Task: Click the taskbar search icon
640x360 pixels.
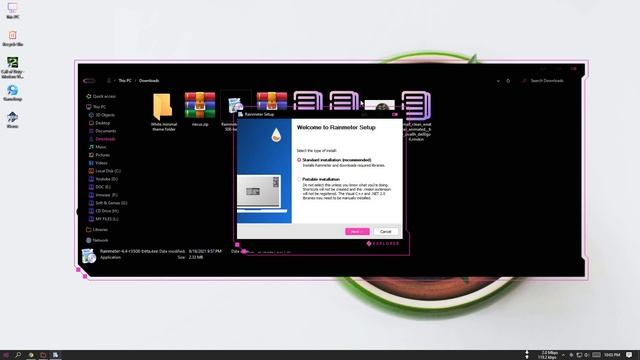Action: [x=18, y=355]
